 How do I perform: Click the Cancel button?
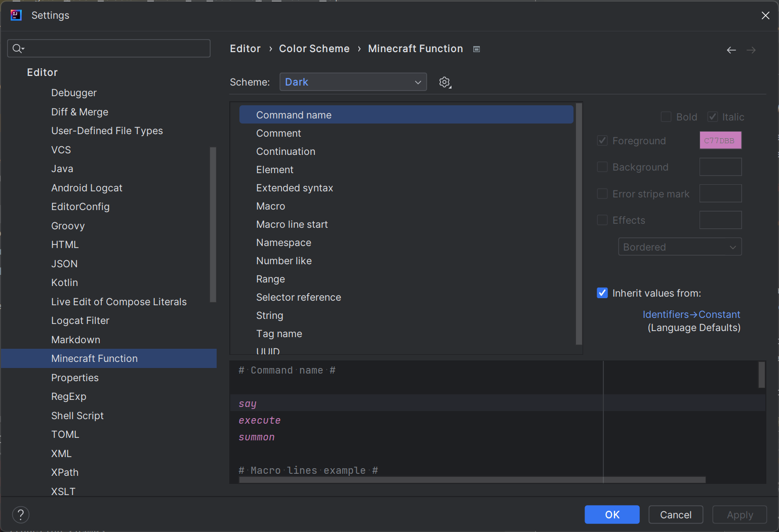(676, 515)
